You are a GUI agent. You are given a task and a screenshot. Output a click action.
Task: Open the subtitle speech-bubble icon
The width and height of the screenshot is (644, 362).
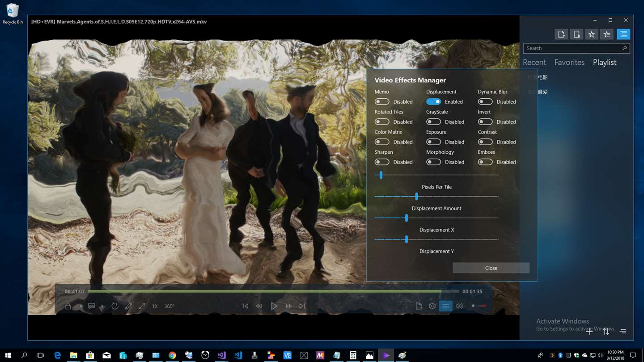91,306
